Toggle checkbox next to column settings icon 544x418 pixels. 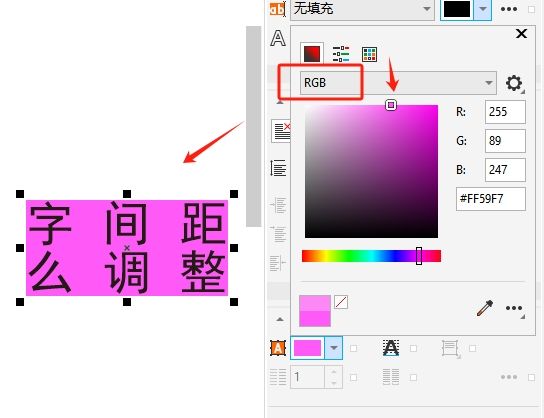point(413,377)
